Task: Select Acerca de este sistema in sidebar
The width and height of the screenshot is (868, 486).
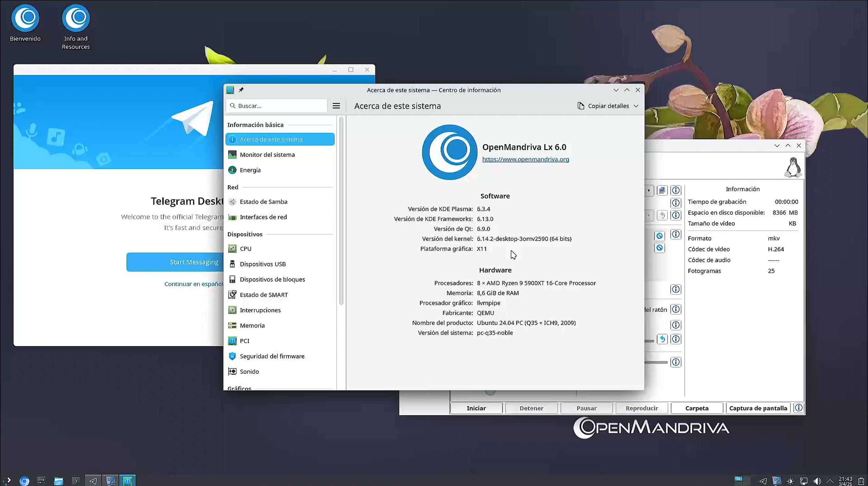Action: [x=280, y=139]
